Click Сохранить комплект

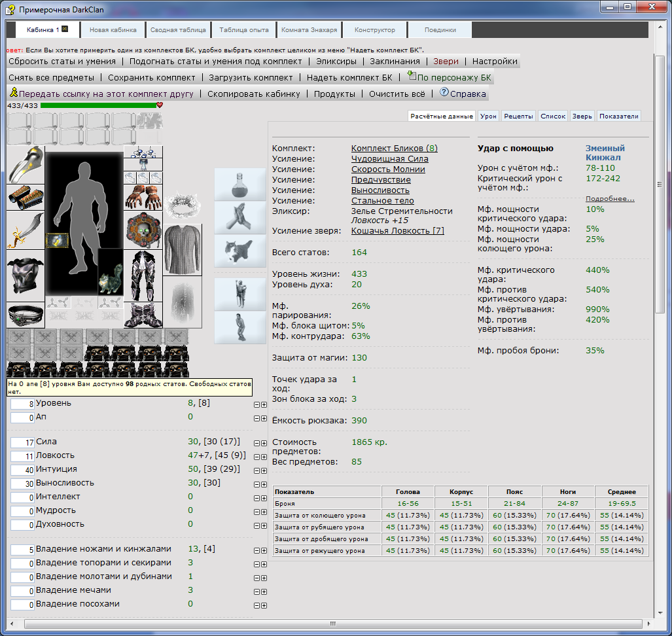151,78
